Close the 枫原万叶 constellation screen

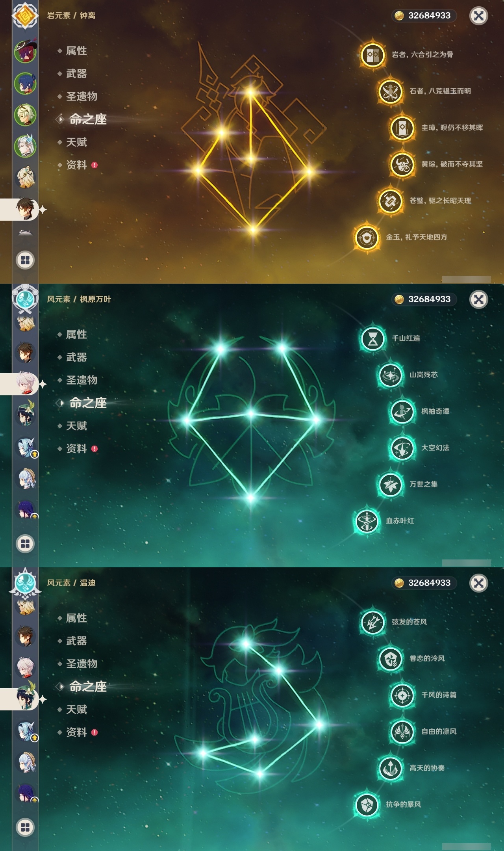(479, 299)
